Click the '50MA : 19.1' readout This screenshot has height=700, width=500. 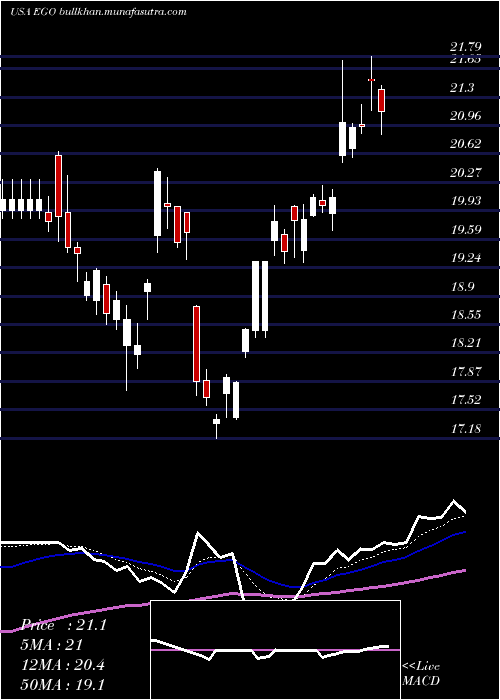(x=63, y=684)
